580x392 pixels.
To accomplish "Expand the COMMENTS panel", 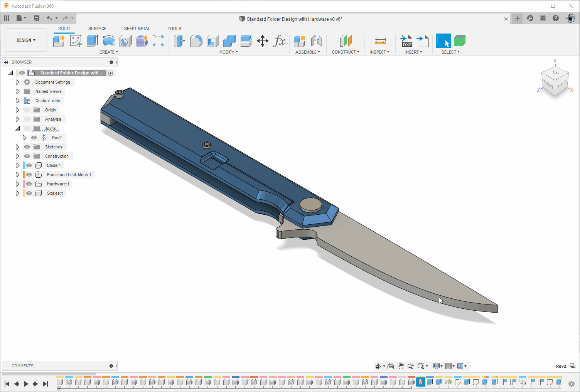I will click(x=111, y=366).
